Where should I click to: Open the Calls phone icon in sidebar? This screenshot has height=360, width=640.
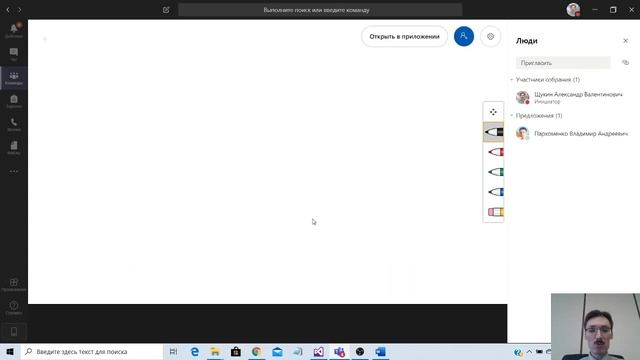14,124
